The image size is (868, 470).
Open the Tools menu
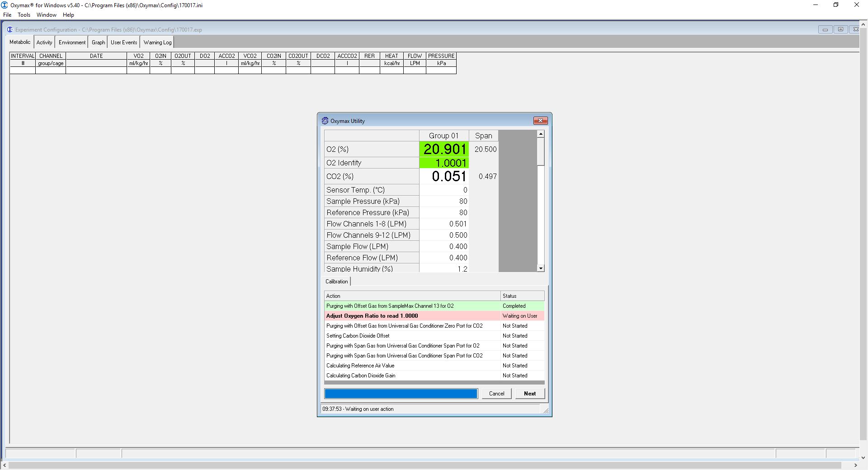[x=24, y=15]
